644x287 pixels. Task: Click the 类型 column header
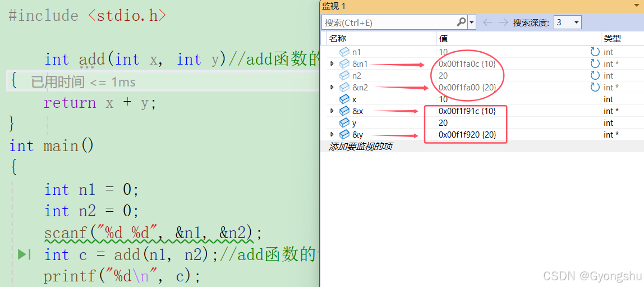click(x=622, y=39)
